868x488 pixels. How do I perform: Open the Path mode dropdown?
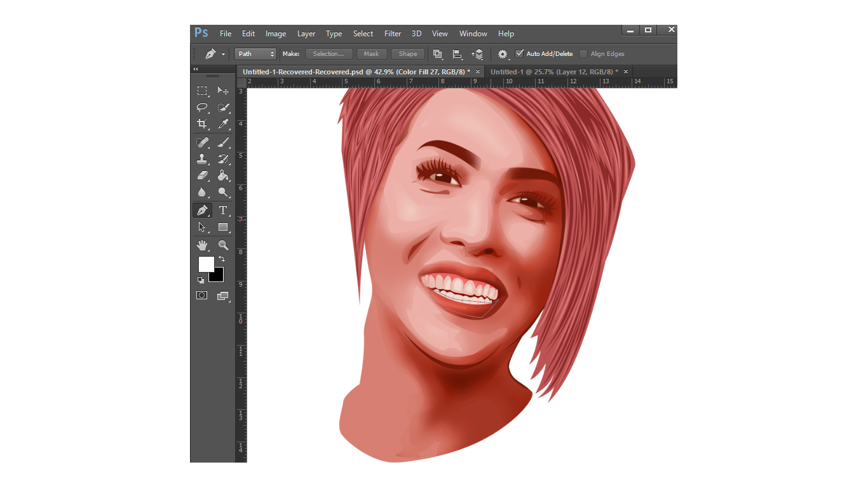[255, 54]
